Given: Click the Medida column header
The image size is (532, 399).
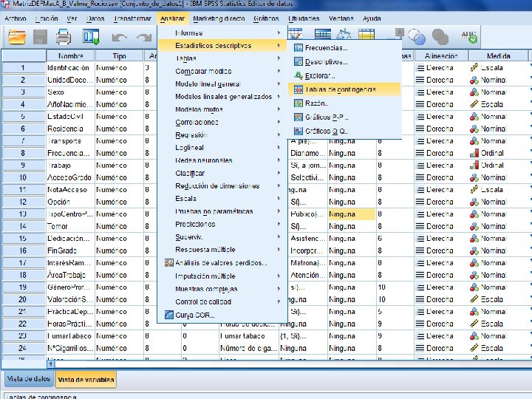Looking at the screenshot, I should pos(498,55).
